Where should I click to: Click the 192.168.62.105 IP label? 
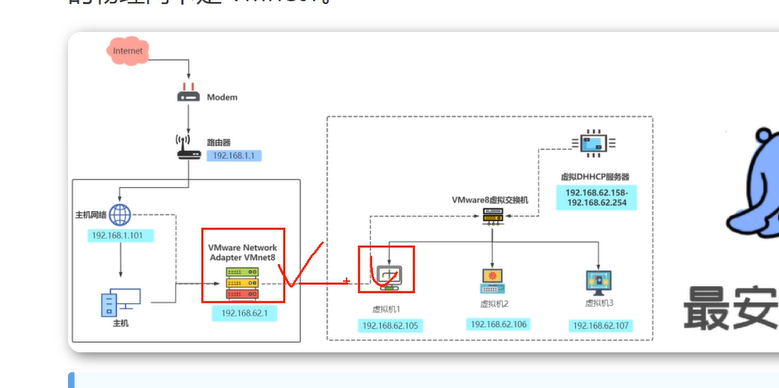click(390, 326)
